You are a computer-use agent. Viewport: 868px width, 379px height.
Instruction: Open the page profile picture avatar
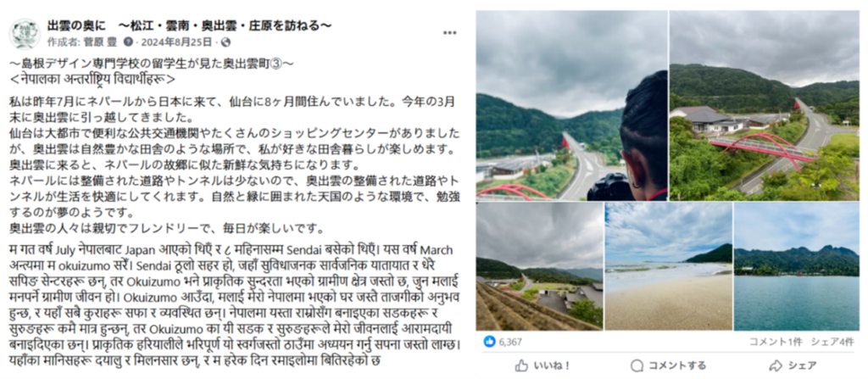click(x=25, y=33)
